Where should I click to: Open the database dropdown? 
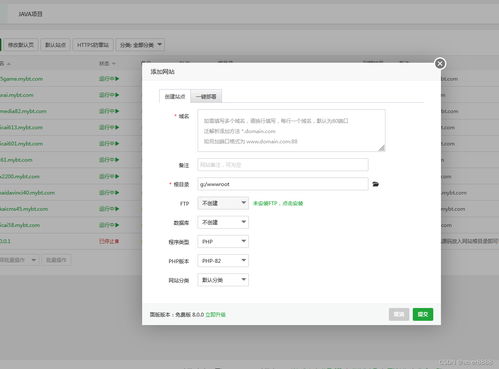point(223,222)
